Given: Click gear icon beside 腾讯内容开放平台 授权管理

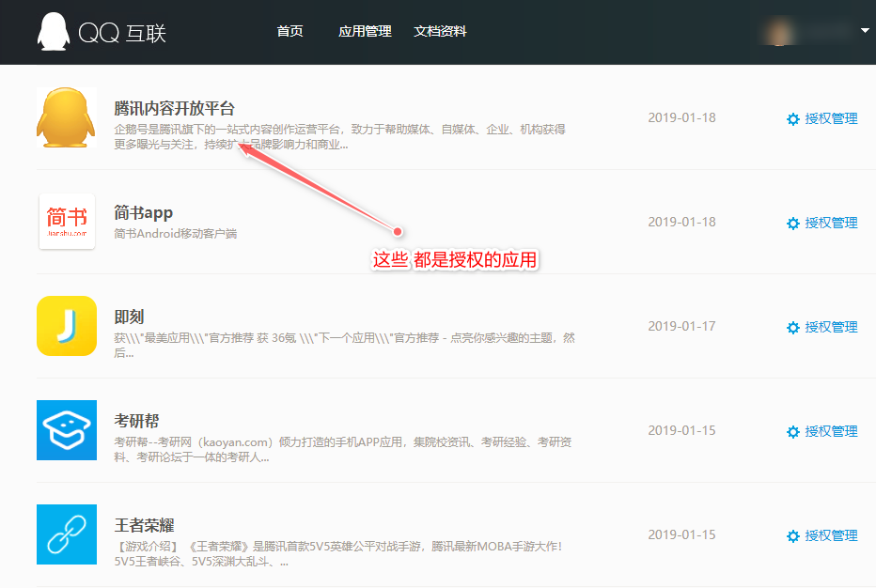Looking at the screenshot, I should click(x=792, y=119).
